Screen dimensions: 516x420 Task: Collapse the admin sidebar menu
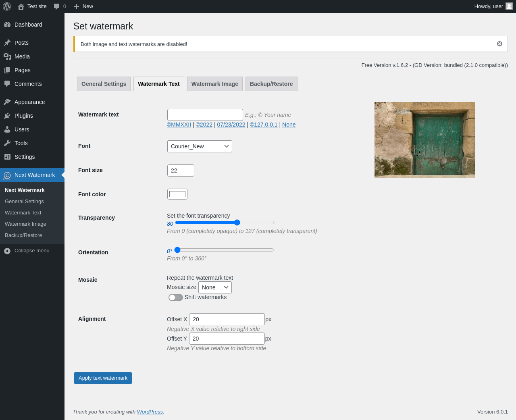pyautogui.click(x=32, y=251)
